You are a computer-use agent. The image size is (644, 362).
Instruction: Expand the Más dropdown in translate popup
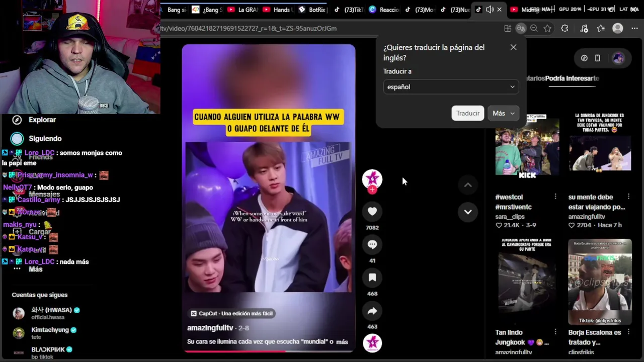click(503, 113)
